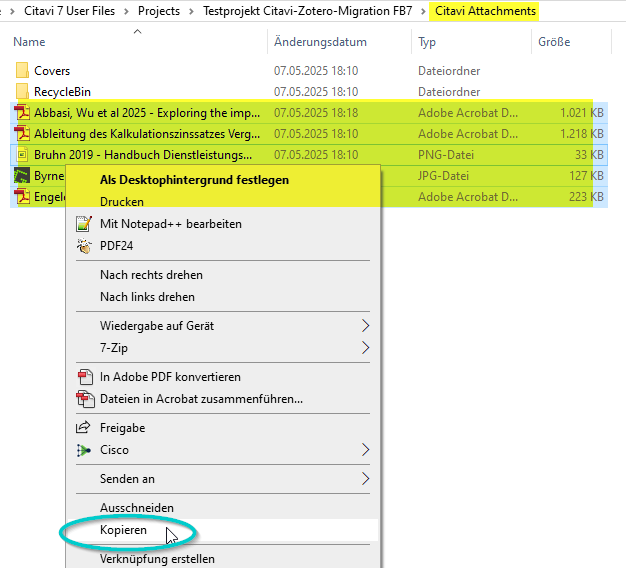The image size is (626, 568).
Task: Open the breadcrumb chevron before Citavi Attachments
Action: point(423,11)
